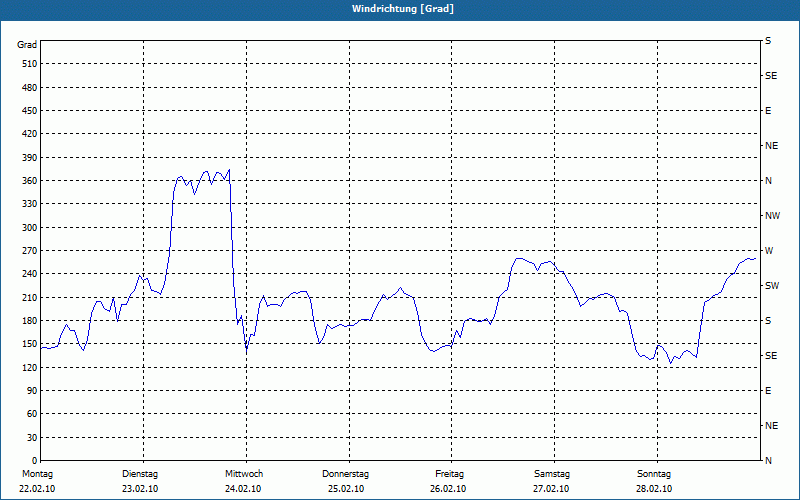The height and width of the screenshot is (500, 800).
Task: Click the 150 axis value
Action: coord(30,344)
